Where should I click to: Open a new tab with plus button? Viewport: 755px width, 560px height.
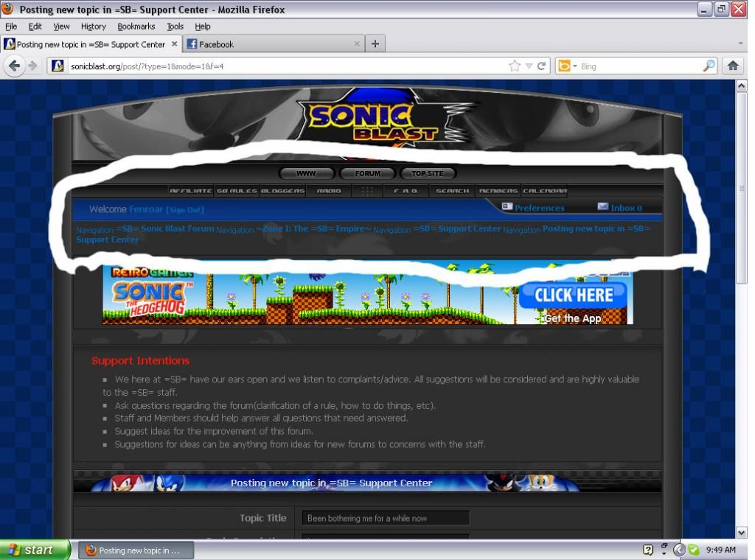point(375,43)
